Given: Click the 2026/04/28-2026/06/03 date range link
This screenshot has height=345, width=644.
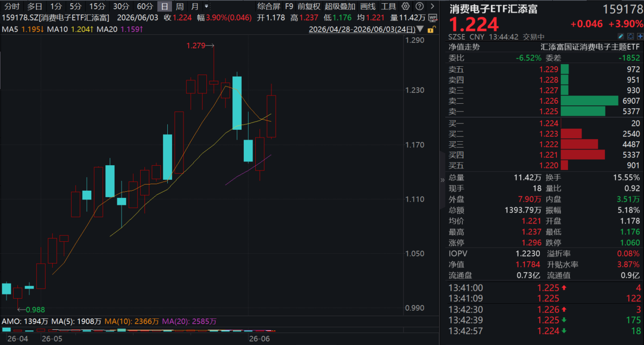Looking at the screenshot, I should (362, 29).
